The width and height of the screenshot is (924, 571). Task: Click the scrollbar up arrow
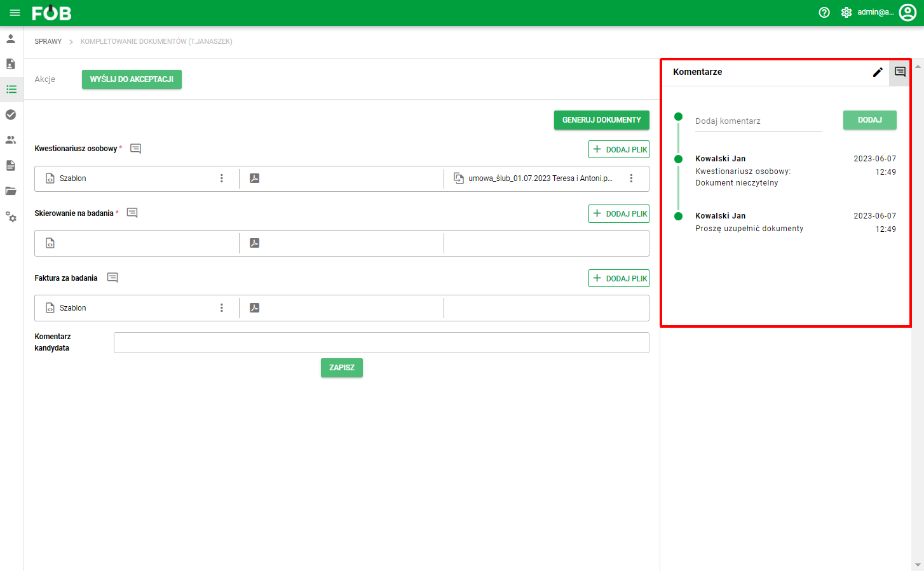tap(918, 65)
